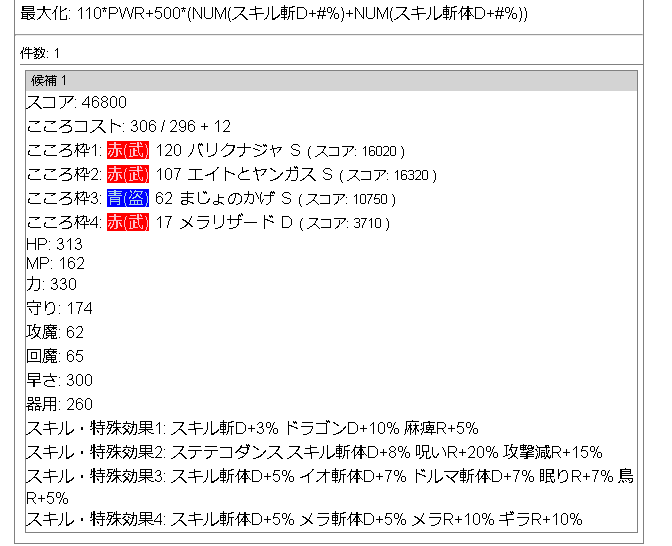Click スキル・特殊効果4 line with メラ斬体D+5%
Image resolution: width=672 pixels, height=546 pixels.
coord(304,519)
